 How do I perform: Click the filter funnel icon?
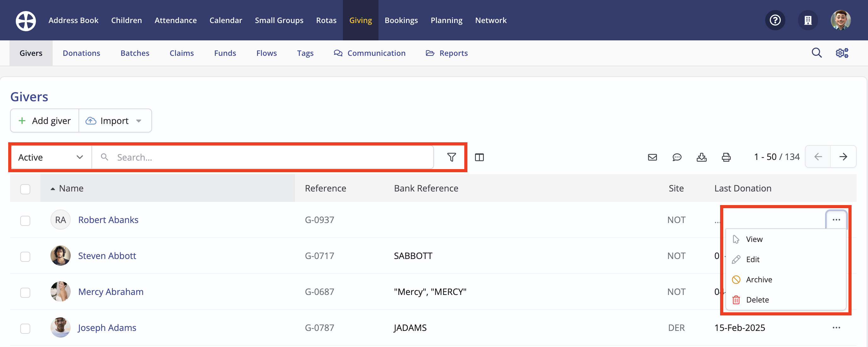[x=451, y=157]
